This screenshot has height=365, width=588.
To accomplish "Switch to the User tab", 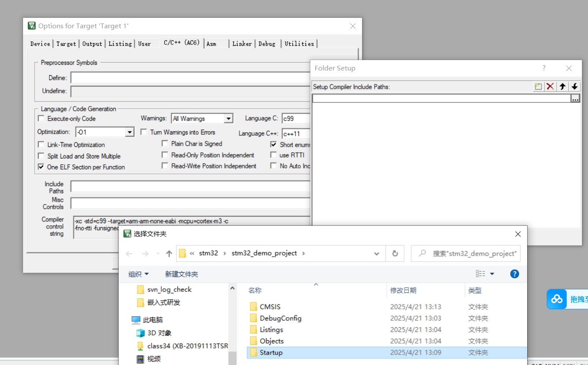I will 144,44.
